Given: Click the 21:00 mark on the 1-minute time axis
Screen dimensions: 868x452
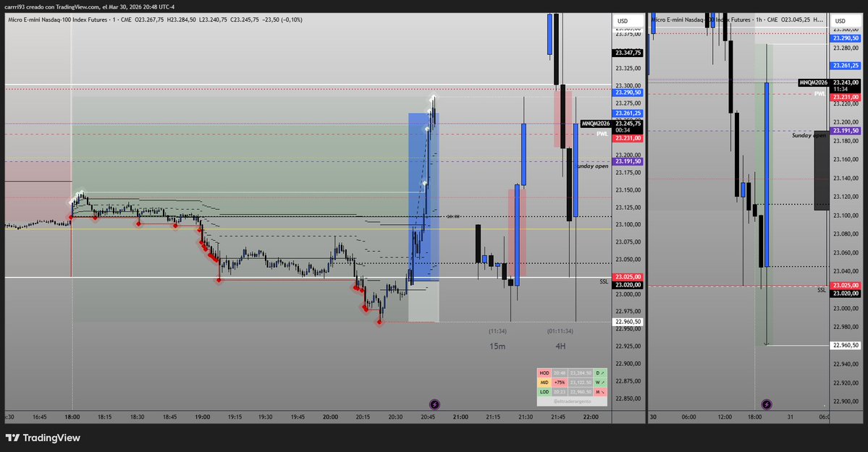Looking at the screenshot, I should 460,417.
